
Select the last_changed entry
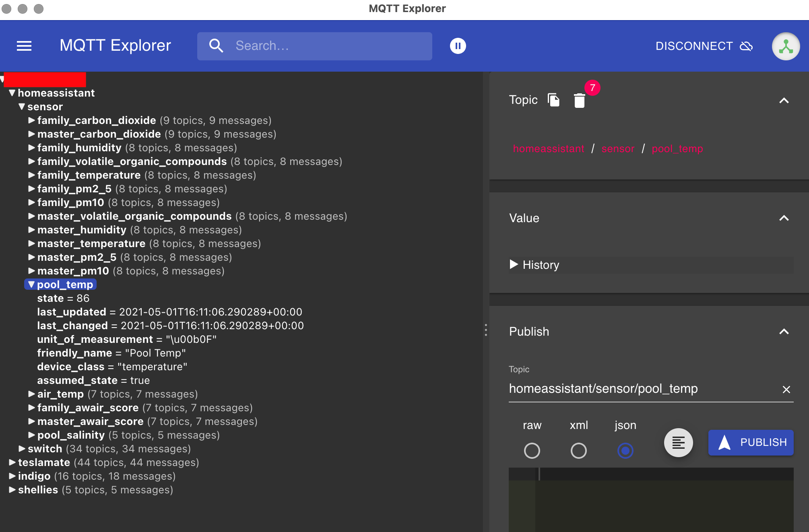[170, 326]
